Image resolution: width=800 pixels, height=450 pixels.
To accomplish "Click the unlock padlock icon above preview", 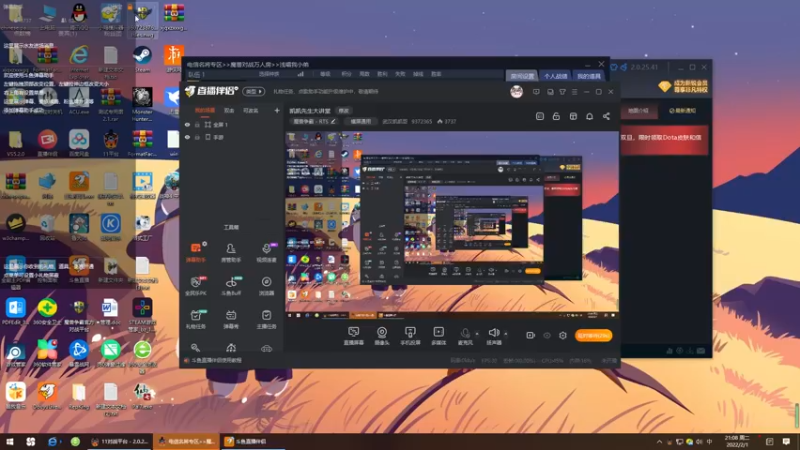I will point(556,116).
